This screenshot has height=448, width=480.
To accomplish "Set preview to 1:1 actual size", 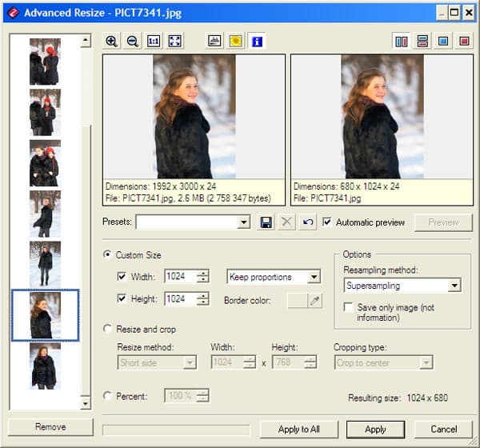I will (x=154, y=41).
